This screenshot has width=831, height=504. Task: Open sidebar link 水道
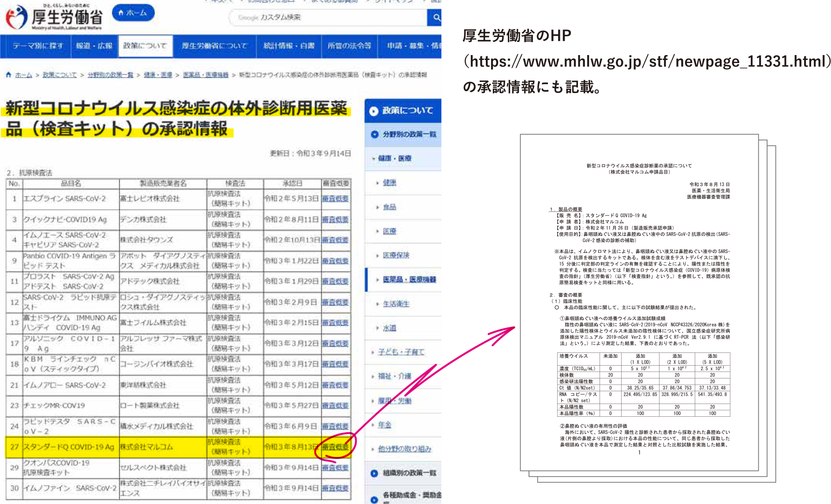pyautogui.click(x=390, y=328)
